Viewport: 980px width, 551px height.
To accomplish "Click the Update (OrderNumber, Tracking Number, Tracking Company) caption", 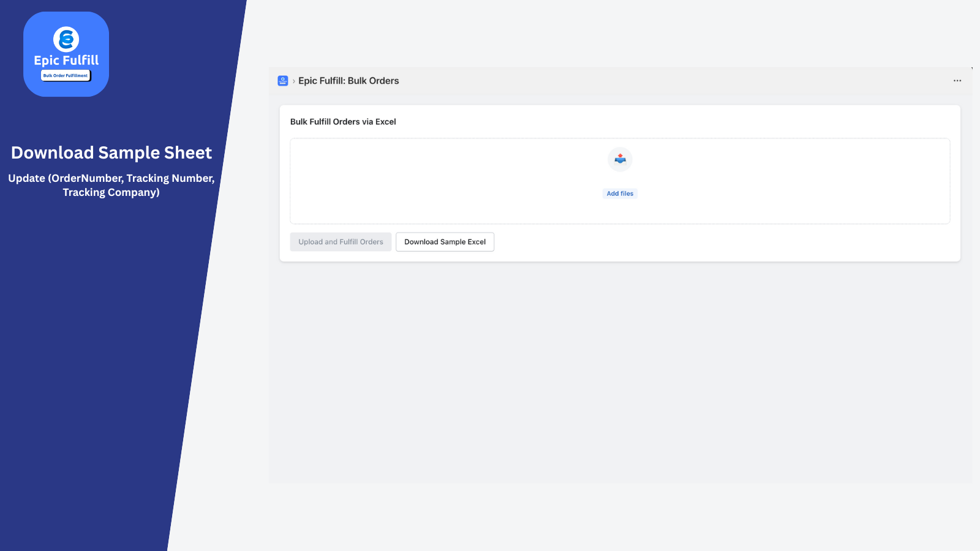I will click(111, 185).
